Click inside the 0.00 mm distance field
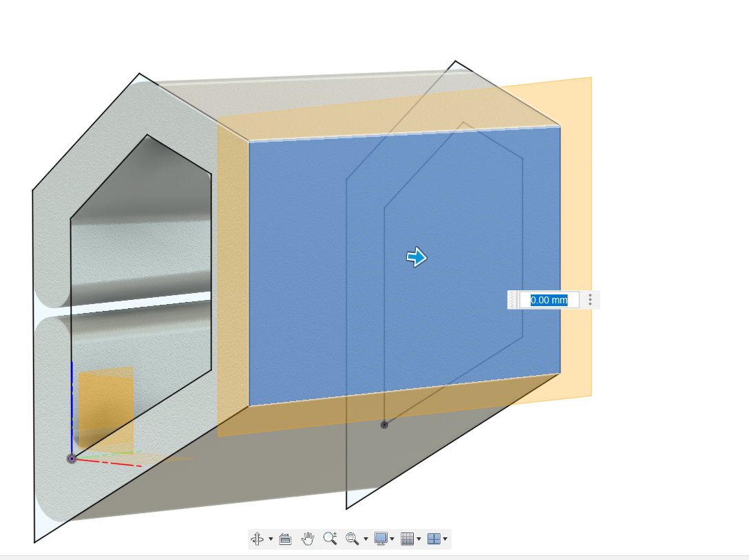Screen dimensions: 749x560 (x=549, y=299)
